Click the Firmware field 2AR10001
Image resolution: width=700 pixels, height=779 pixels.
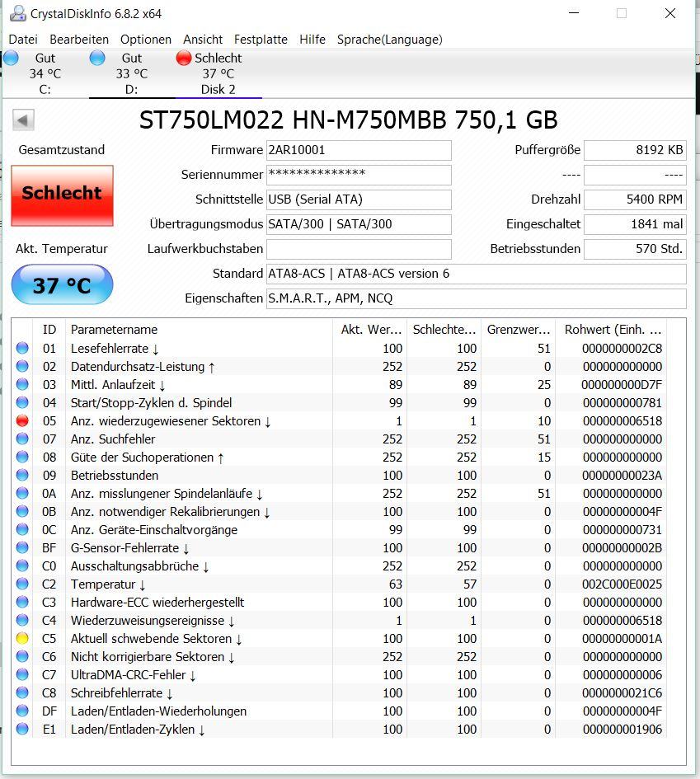[359, 150]
